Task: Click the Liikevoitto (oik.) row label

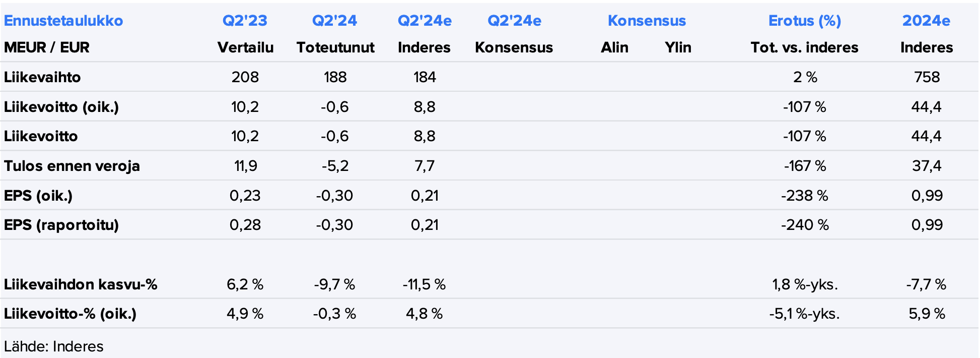Action: 61,107
